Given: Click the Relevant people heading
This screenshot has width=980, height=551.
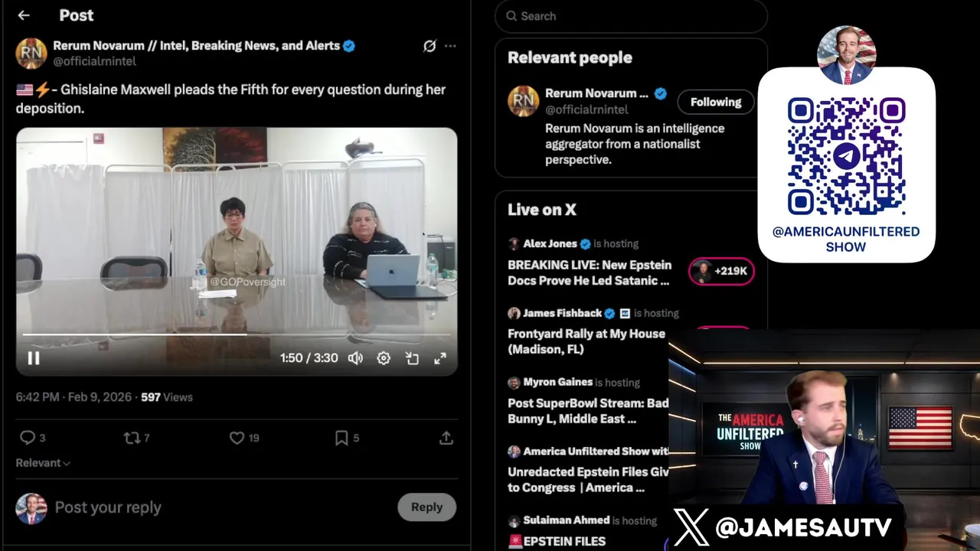Looking at the screenshot, I should pos(570,57).
